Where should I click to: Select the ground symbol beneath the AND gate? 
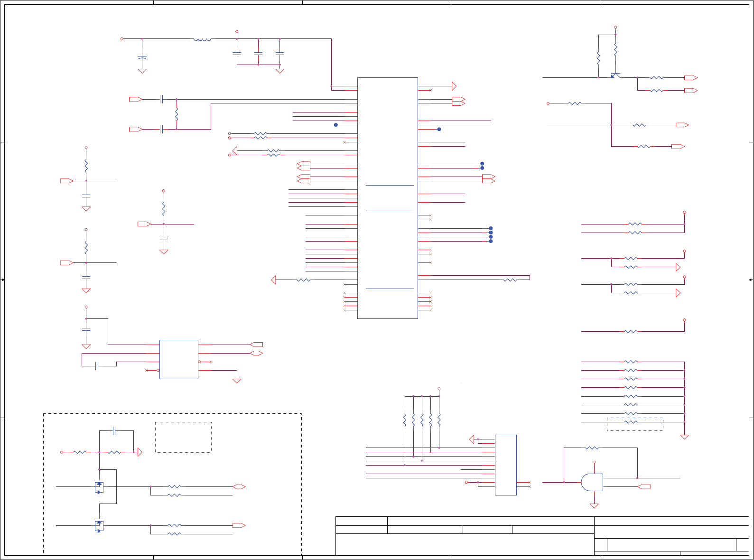point(594,506)
